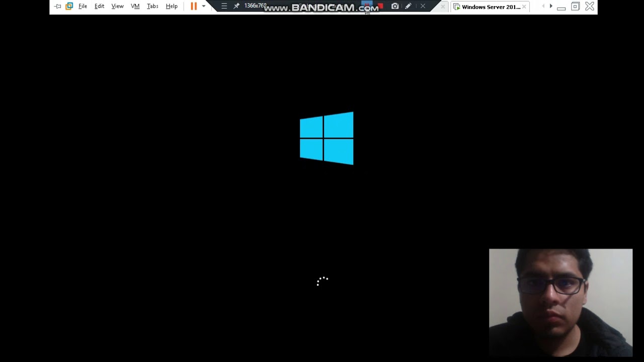Click the Bandicam pin icon

point(236,6)
